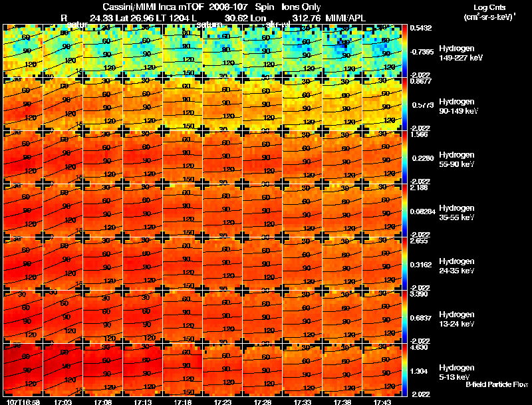This screenshot has height=405, width=532.
Task: Click the color bar beside Hydrogen 90-149 keV
Action: [x=404, y=104]
